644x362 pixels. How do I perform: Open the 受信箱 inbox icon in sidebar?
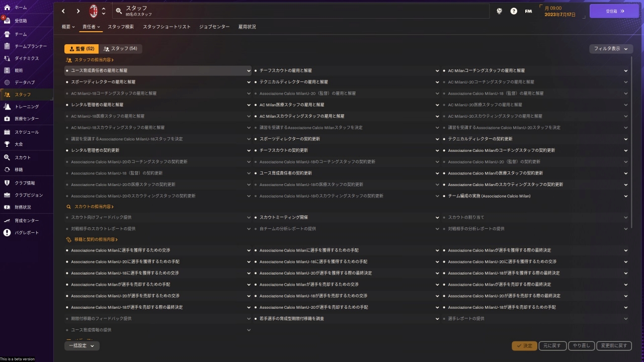pyautogui.click(x=7, y=21)
